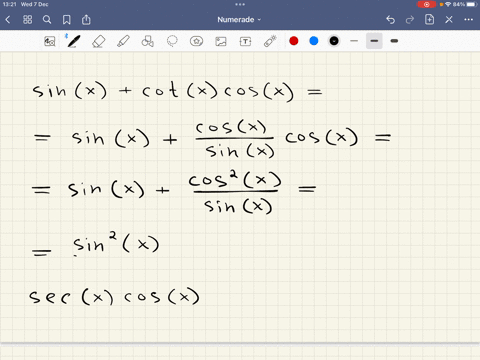
Task: Open the search magnifier
Action: tap(47, 20)
